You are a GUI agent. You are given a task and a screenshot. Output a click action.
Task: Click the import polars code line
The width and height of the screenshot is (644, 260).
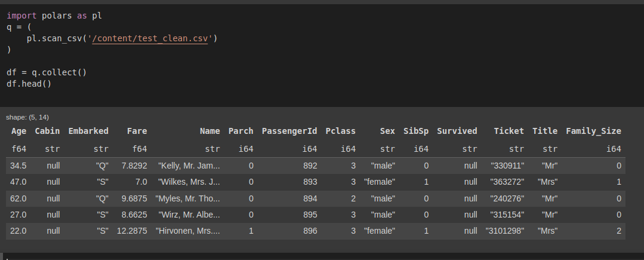pyautogui.click(x=50, y=16)
